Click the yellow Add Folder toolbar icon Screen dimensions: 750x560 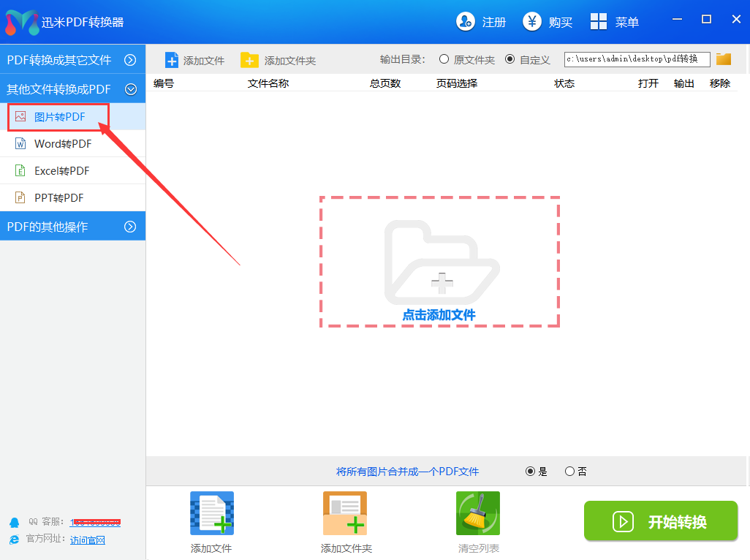[x=249, y=60]
